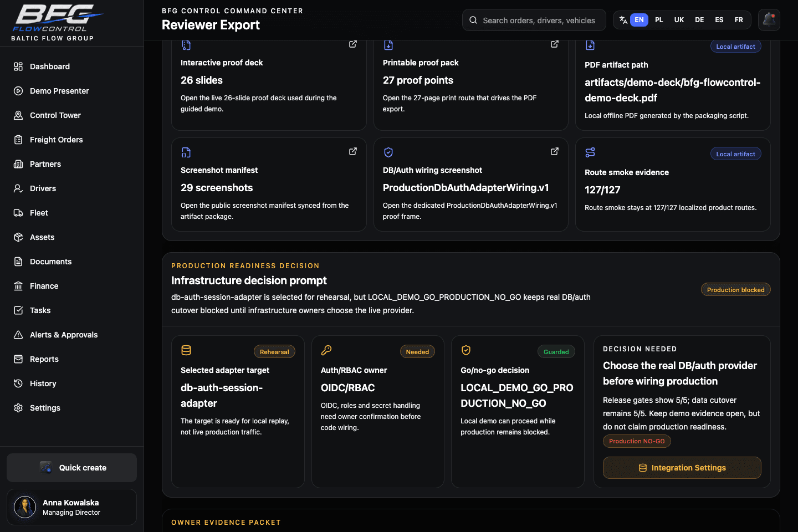The height and width of the screenshot is (532, 798).
Task: Focus the search orders, drivers, vehicles field
Action: coord(534,20)
